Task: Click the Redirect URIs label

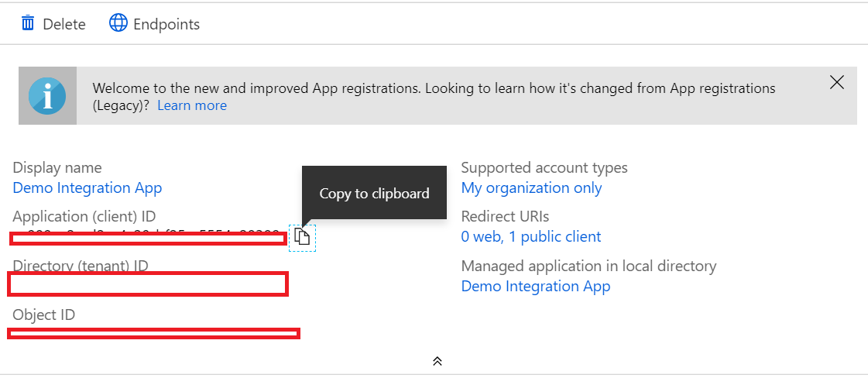Action: pos(505,216)
